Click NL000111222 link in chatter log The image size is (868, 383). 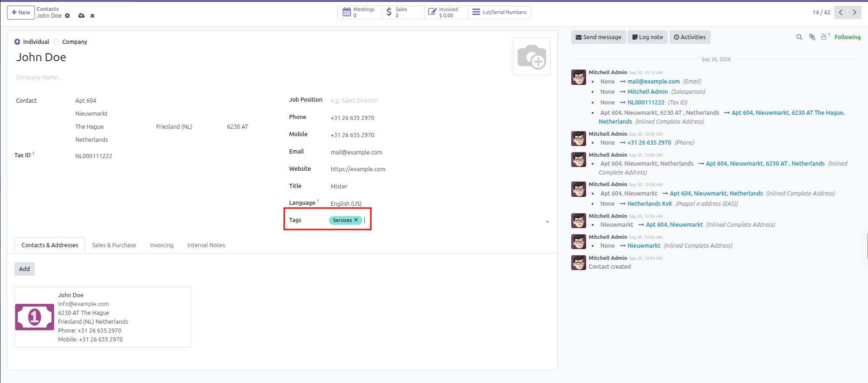[646, 103]
